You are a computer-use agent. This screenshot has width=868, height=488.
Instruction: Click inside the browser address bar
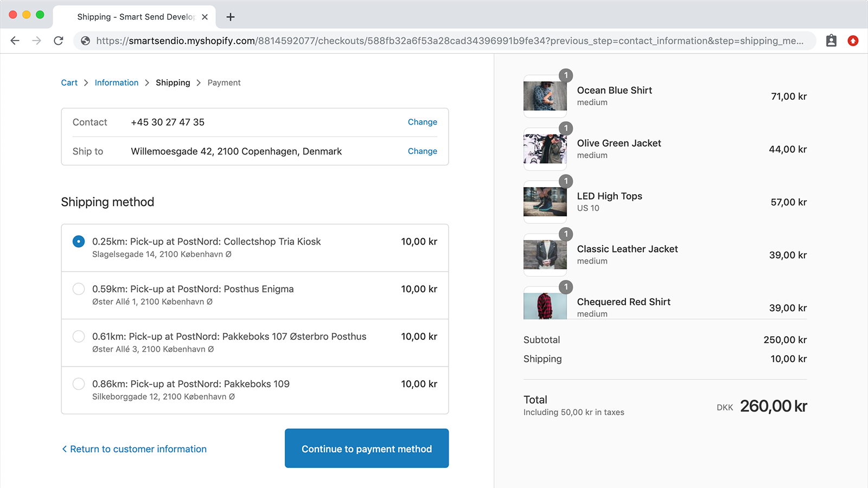click(x=434, y=41)
